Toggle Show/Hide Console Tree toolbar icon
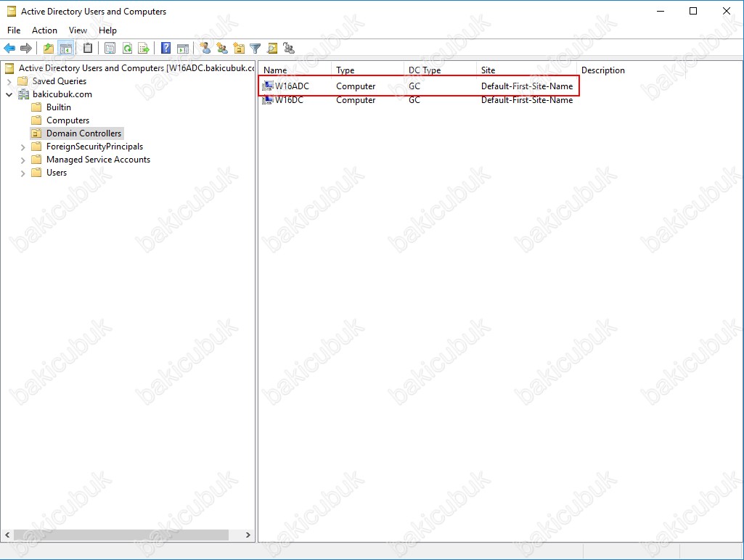Image resolution: width=744 pixels, height=560 pixels. (x=65, y=48)
